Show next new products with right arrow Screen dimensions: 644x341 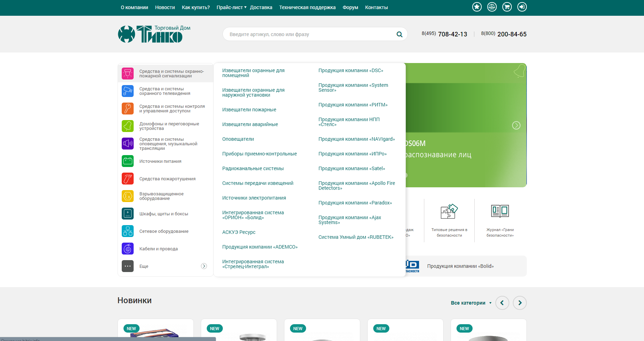520,303
